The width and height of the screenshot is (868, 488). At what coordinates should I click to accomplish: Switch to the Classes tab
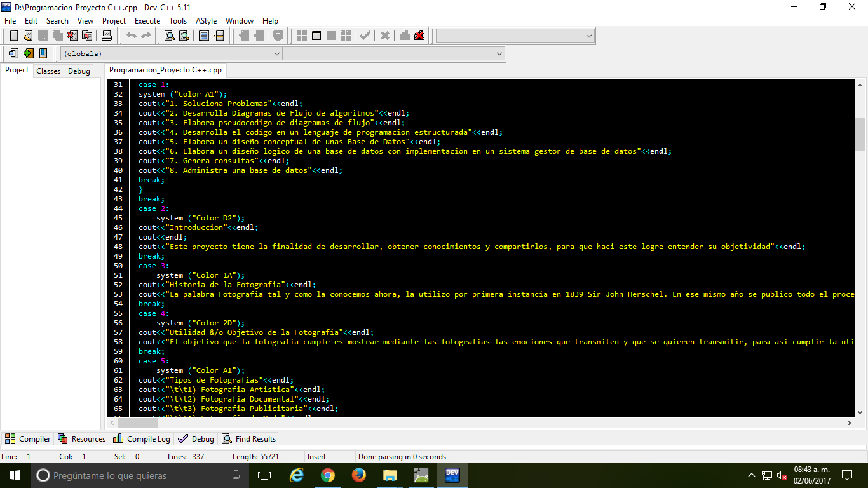click(x=48, y=70)
